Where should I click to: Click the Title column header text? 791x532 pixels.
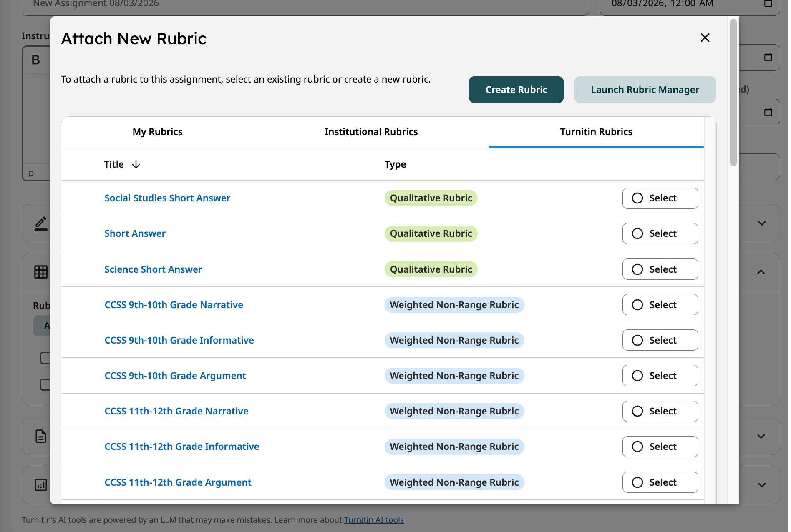click(114, 164)
